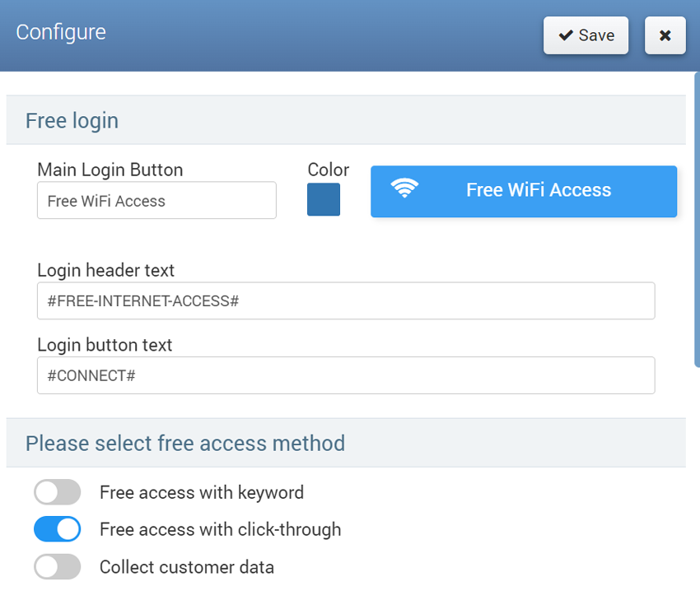Click Please select free access method header
The image size is (700, 600).
[185, 443]
